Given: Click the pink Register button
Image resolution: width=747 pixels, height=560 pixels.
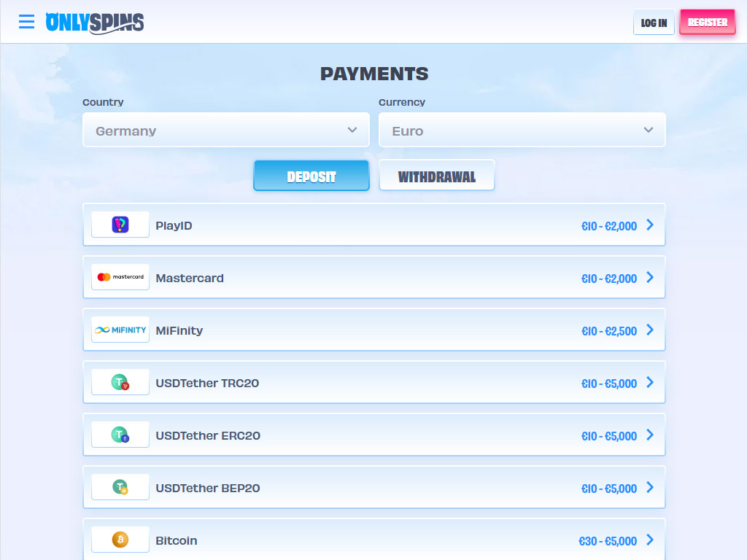Looking at the screenshot, I should [x=707, y=23].
